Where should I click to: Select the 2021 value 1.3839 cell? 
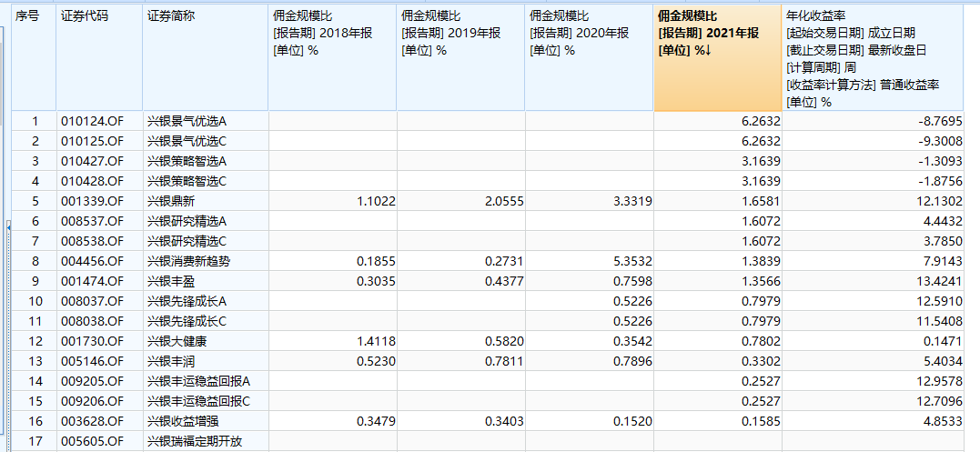[x=718, y=261]
